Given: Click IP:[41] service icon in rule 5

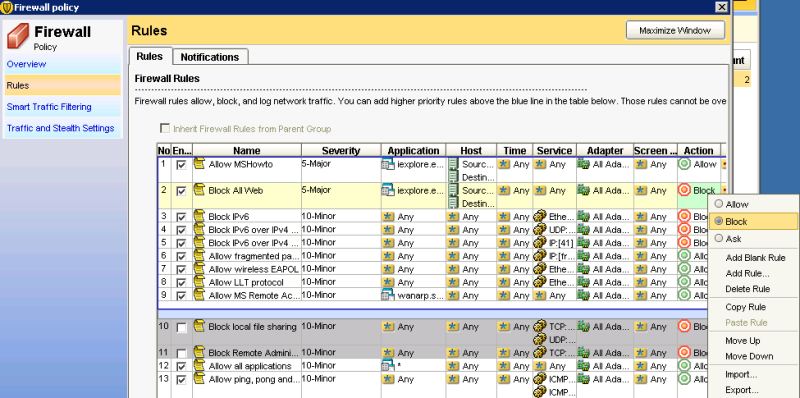Looking at the screenshot, I should 540,242.
